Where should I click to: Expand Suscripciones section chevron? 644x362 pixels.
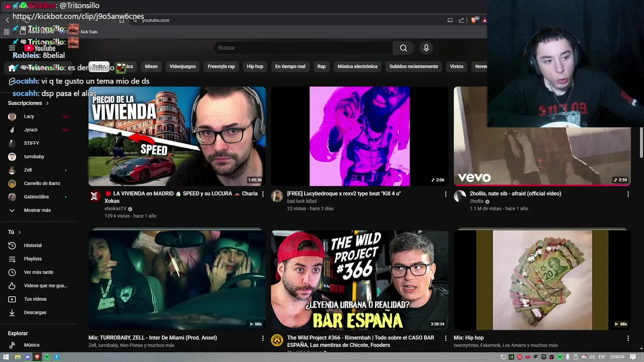(x=47, y=103)
